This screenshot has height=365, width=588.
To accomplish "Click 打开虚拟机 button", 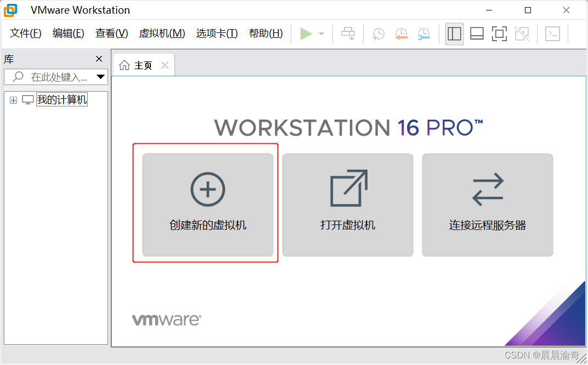I will coord(348,205).
